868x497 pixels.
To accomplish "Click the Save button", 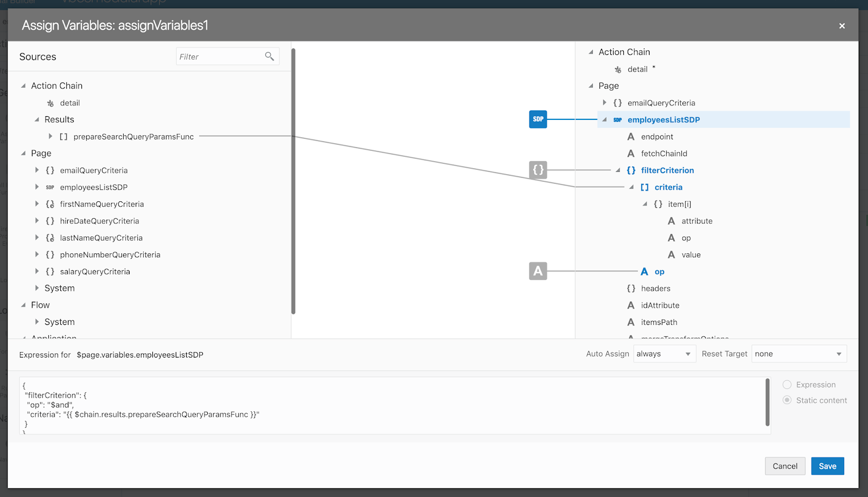I will coord(827,466).
